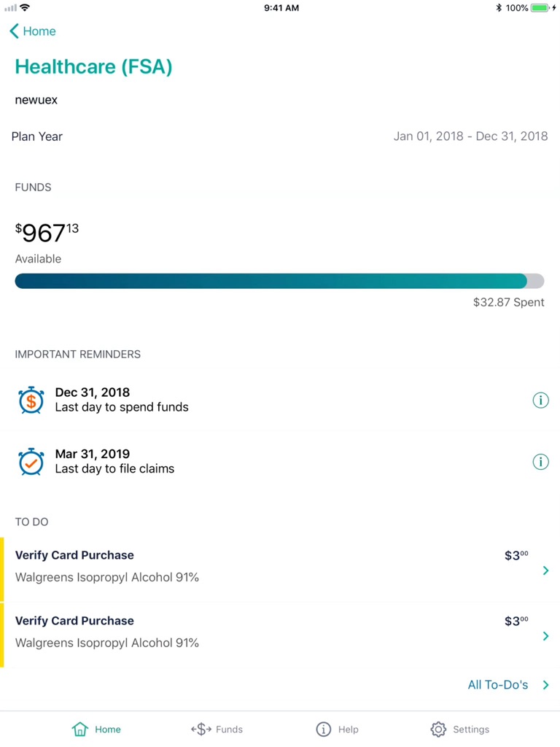560x747 pixels.
Task: Open info for Mar 31, 2019 reminder
Action: [x=540, y=462]
